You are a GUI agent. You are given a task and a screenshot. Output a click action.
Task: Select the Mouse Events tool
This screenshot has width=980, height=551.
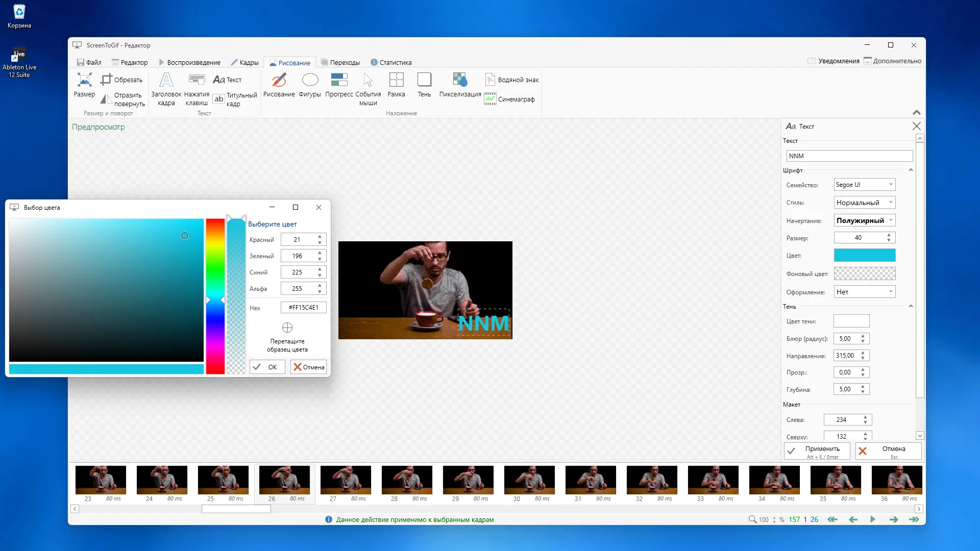coord(368,81)
